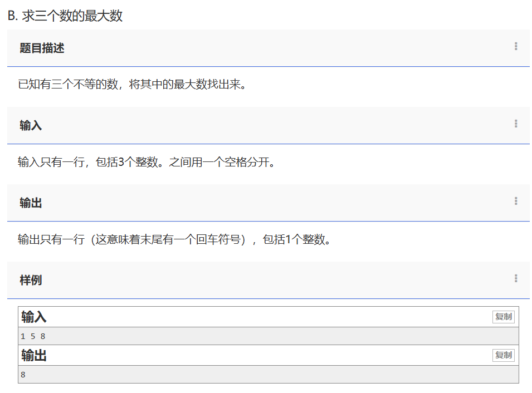Collapse the 输出 section header
This screenshot has height=393, width=532.
[x=31, y=203]
